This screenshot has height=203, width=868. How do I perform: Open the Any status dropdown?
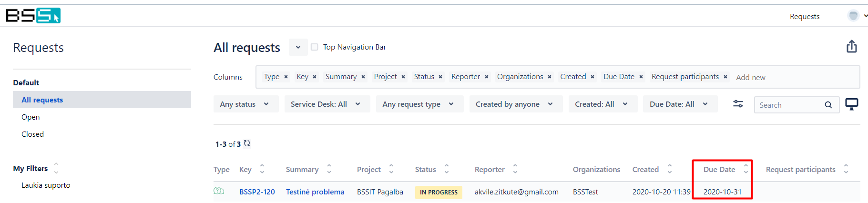(245, 104)
